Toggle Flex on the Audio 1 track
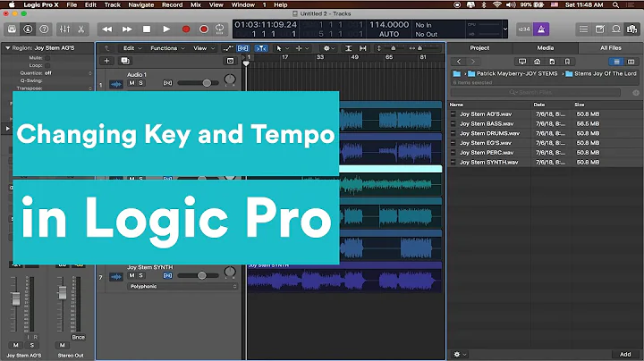 pos(167,83)
